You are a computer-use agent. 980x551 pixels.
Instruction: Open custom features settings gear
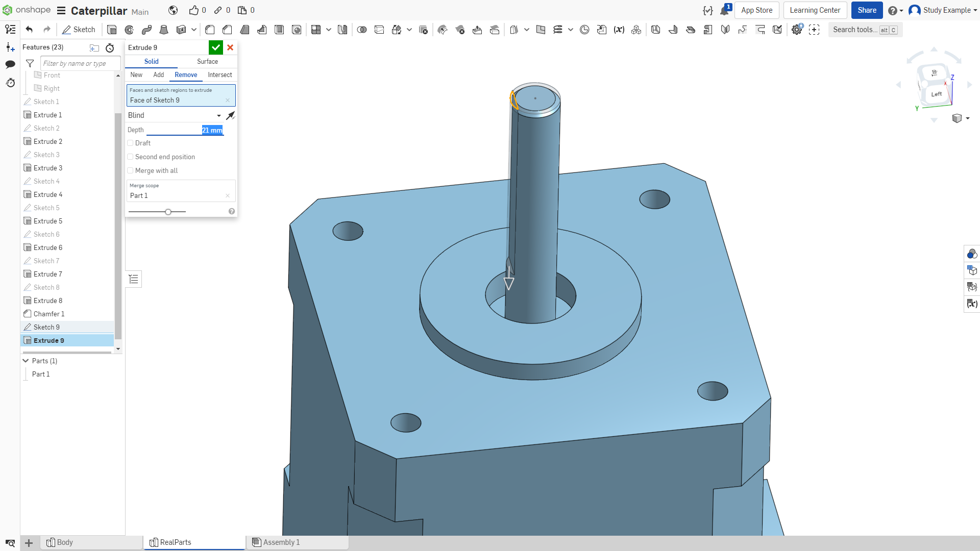[x=797, y=30]
